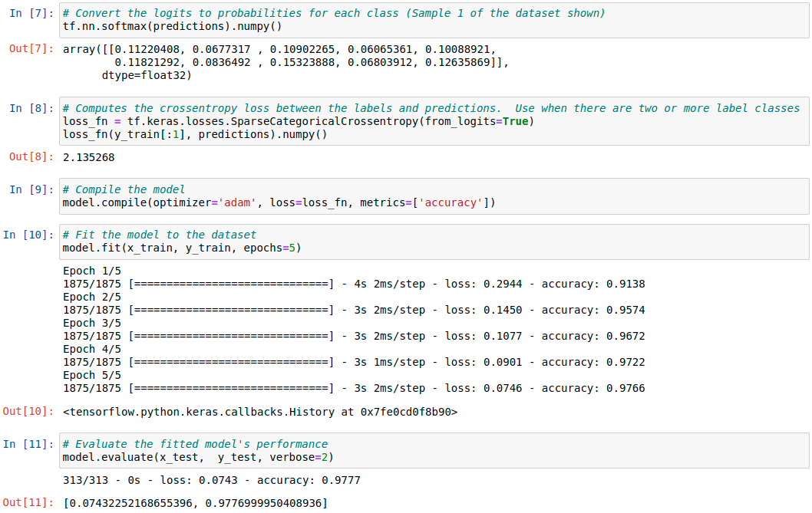Select the In [11] prompt label
This screenshot has width=812, height=513.
(x=28, y=444)
